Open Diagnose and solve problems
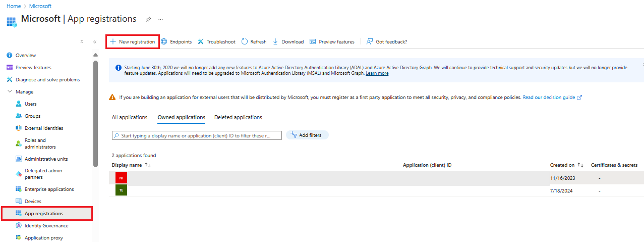The width and height of the screenshot is (644, 242). (x=46, y=79)
